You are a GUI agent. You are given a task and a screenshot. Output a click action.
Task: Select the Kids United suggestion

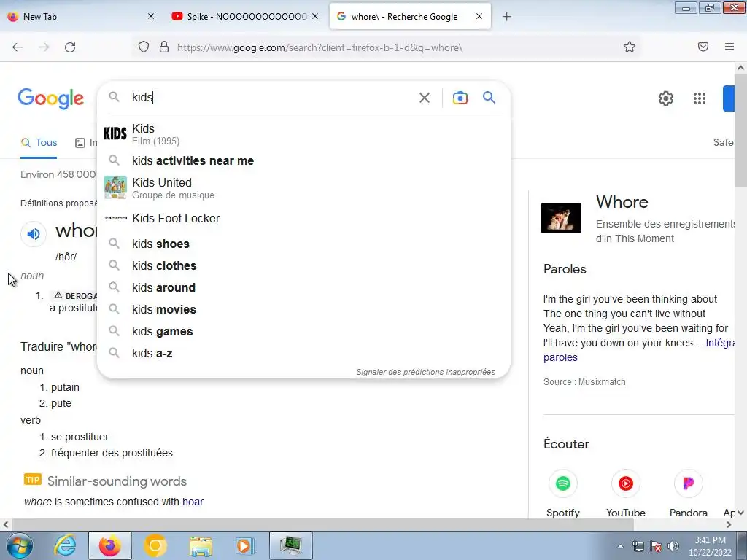(303, 188)
